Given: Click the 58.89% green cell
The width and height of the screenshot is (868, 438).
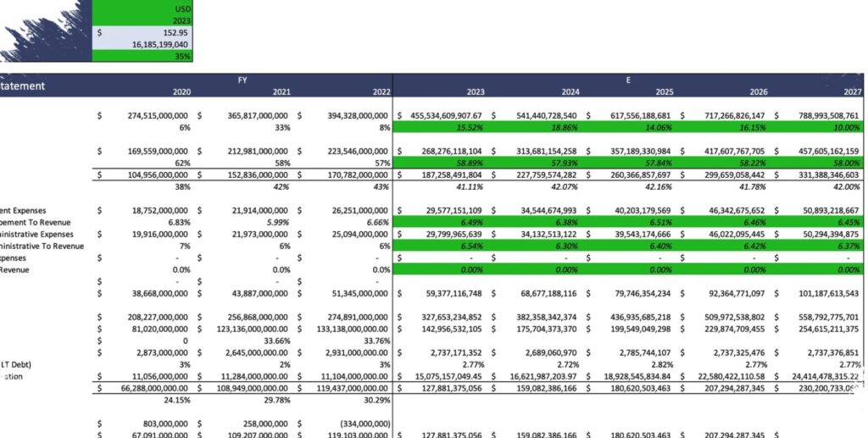Looking at the screenshot, I should (470, 164).
